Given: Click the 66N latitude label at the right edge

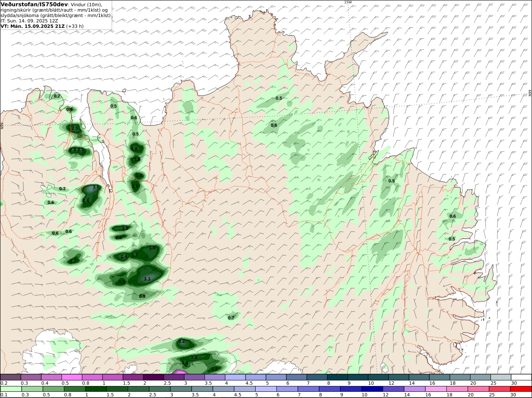Looking at the screenshot, I should (530, 93).
